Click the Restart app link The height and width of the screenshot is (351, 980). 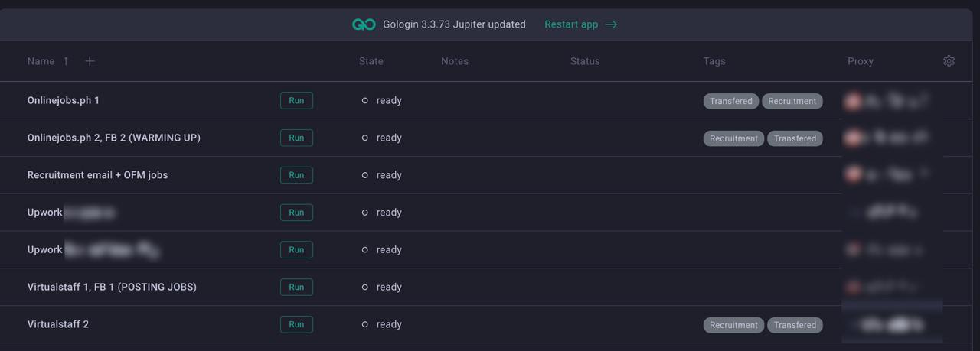coord(571,24)
